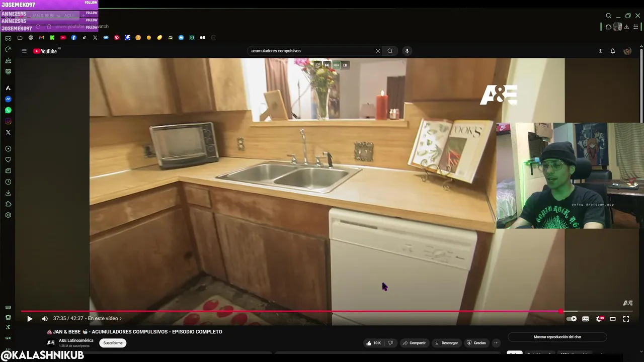Click the overlay skip-forward icon
The width and height of the screenshot is (644, 362).
[327, 65]
